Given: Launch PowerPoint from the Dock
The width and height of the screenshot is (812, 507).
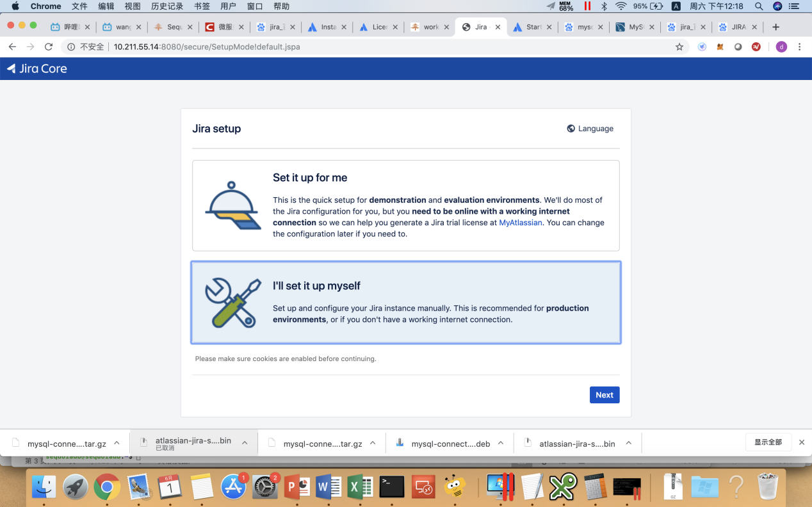Looking at the screenshot, I should click(x=296, y=488).
